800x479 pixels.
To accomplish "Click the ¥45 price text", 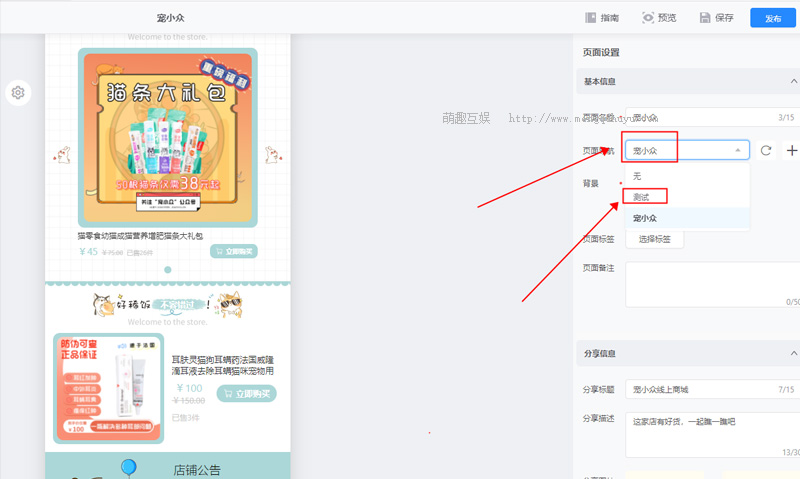I will (88, 251).
